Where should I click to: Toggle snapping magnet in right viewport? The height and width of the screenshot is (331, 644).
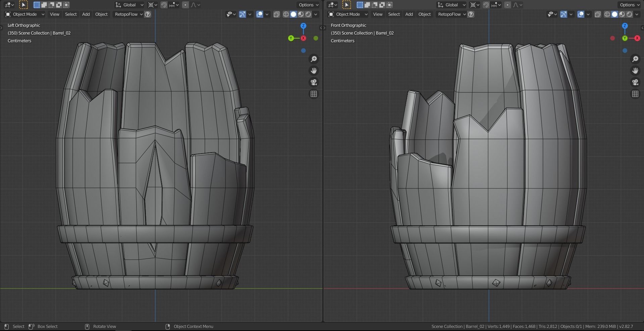486,5
